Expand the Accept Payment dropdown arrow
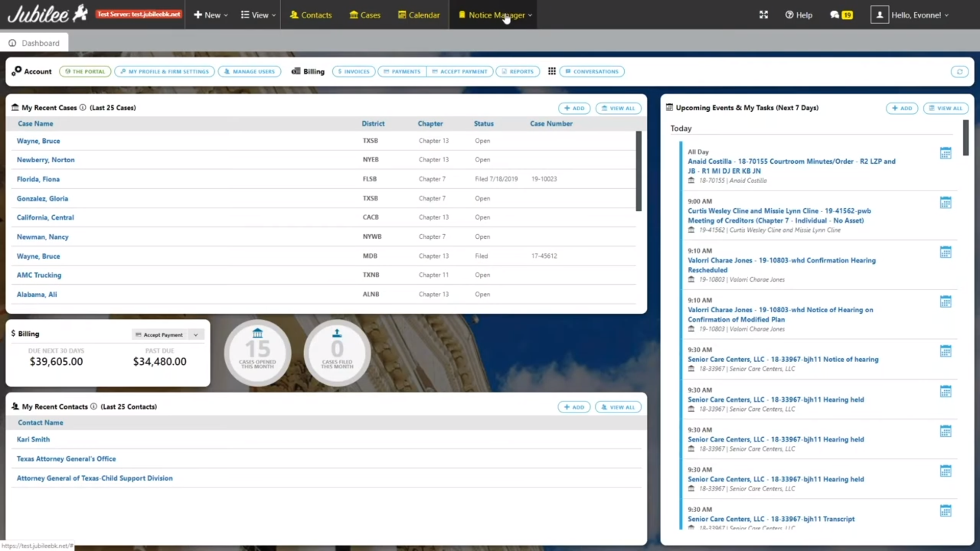 point(195,335)
